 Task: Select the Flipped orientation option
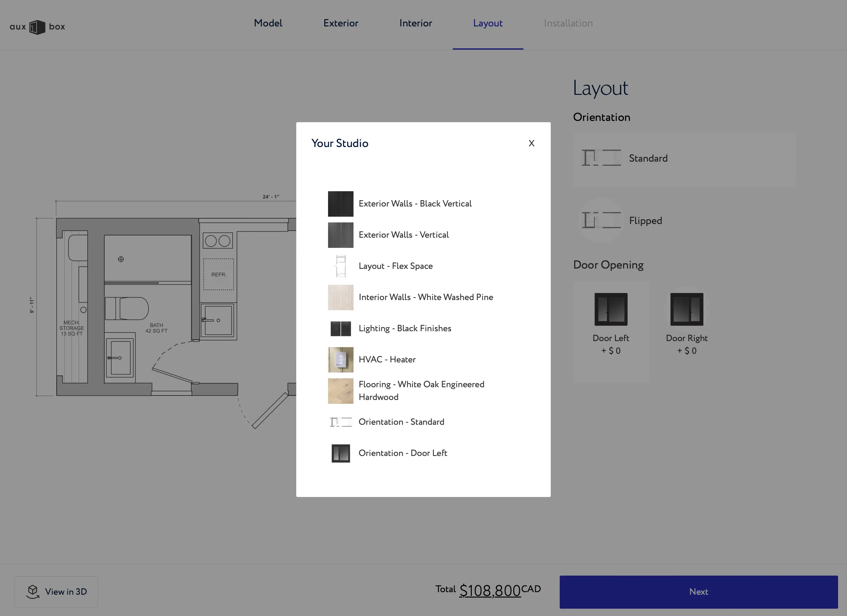[645, 221]
